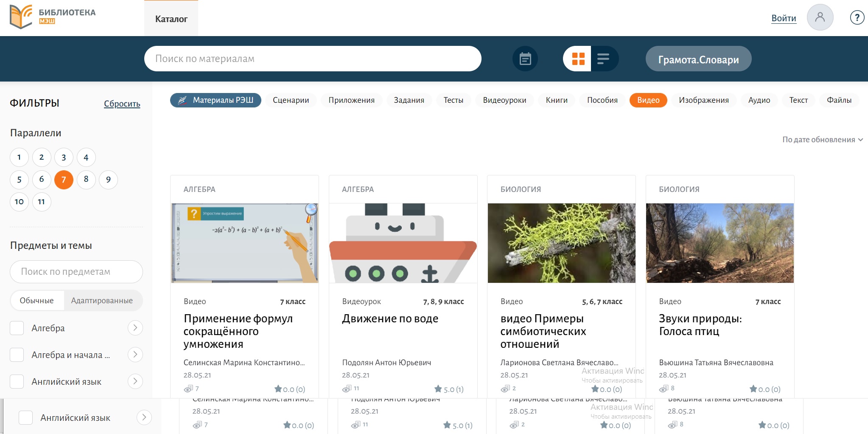Focus the Поиск по материалам search field
868x434 pixels.
coord(313,59)
